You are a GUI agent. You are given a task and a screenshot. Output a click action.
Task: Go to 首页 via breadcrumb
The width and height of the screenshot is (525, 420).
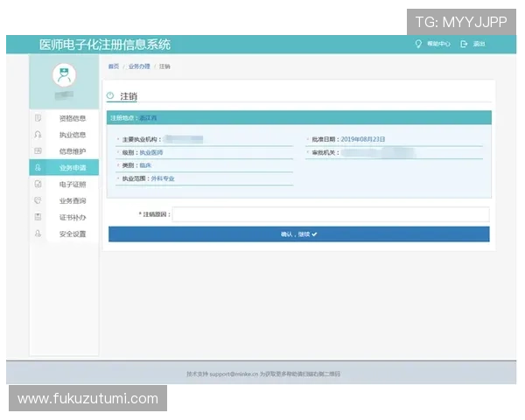(114, 66)
